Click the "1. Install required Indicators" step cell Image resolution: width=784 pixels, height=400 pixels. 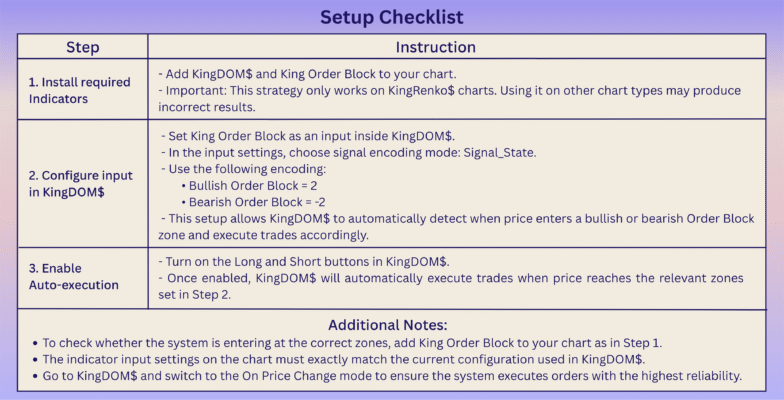coord(78,91)
